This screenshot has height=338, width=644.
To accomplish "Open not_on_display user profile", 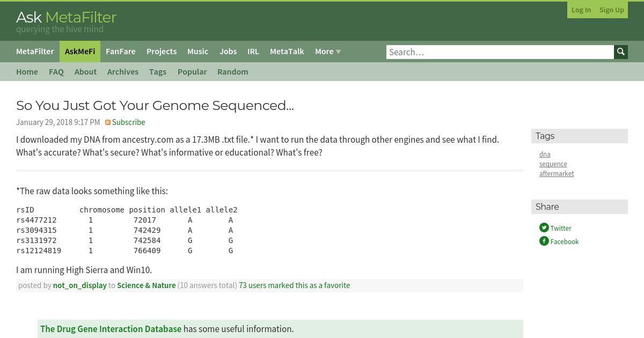I will (80, 285).
